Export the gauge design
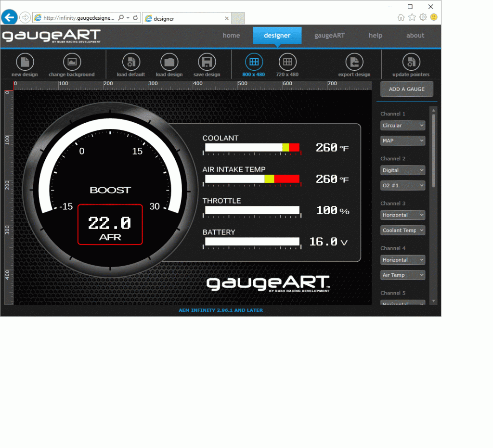Screen dimensions: 493x448 coord(354,64)
